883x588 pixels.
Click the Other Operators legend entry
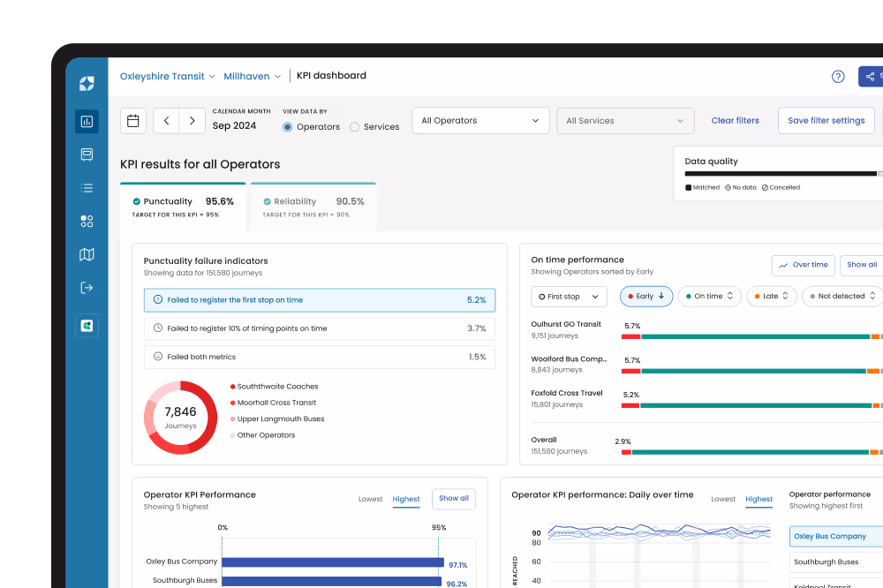[262, 435]
